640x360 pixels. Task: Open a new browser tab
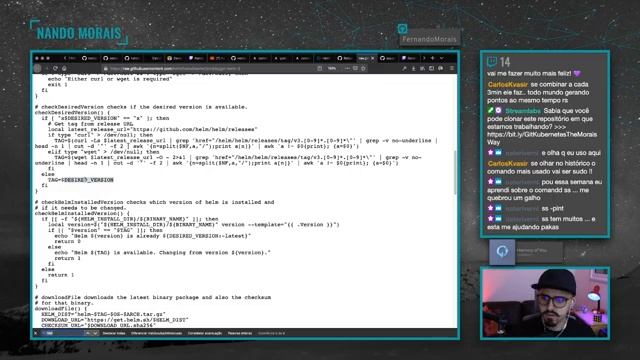pos(433,58)
